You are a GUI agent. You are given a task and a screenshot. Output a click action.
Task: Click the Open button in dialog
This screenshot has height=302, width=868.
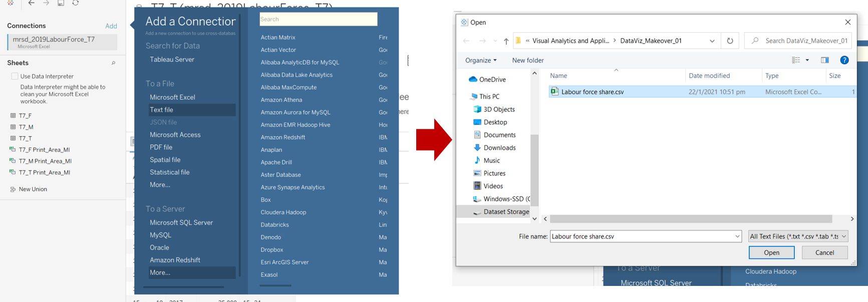tap(771, 252)
